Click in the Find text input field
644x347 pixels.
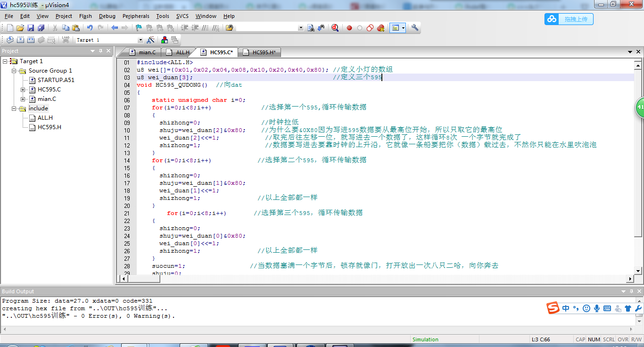pos(267,28)
